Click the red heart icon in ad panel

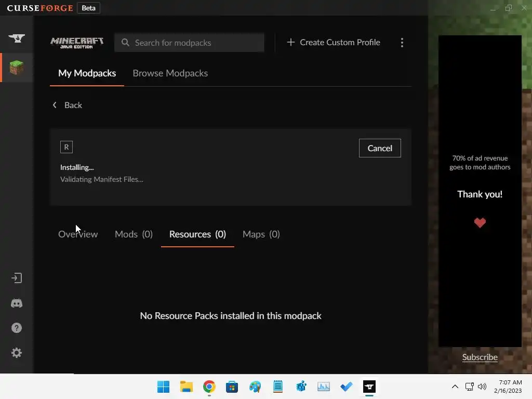(480, 222)
